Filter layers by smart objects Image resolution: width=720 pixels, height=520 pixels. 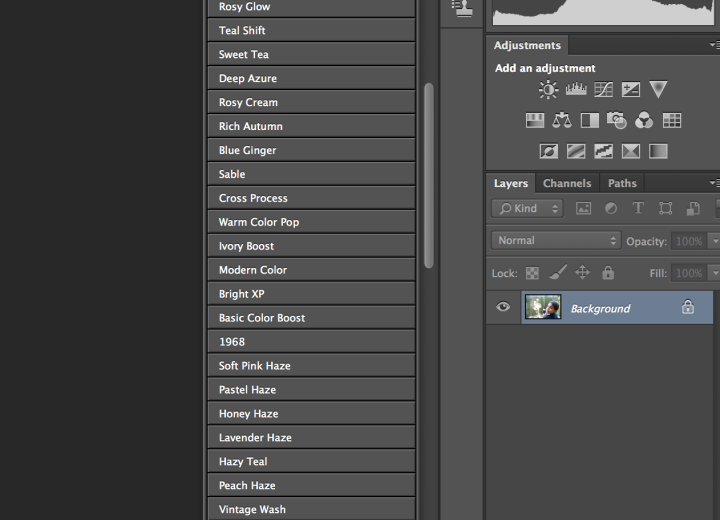click(693, 209)
